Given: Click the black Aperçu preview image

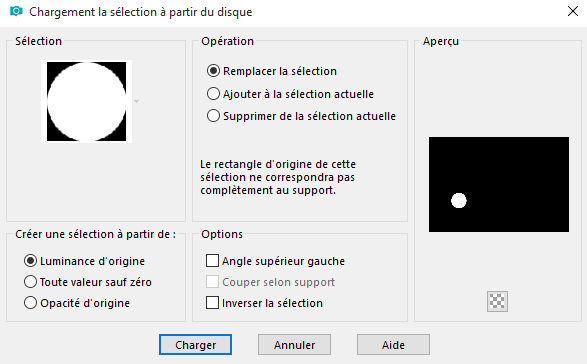Looking at the screenshot, I should [499, 184].
